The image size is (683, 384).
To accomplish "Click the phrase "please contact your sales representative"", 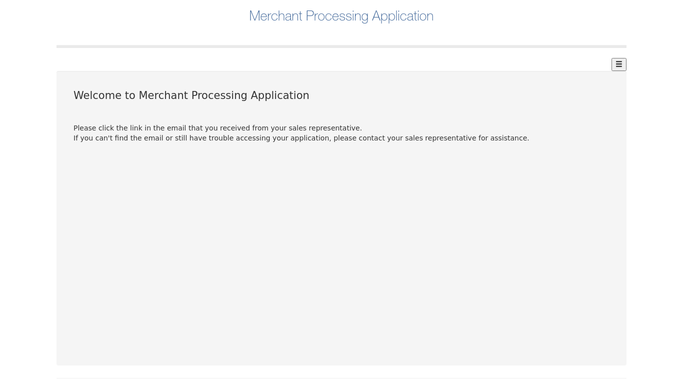I will tap(405, 138).
